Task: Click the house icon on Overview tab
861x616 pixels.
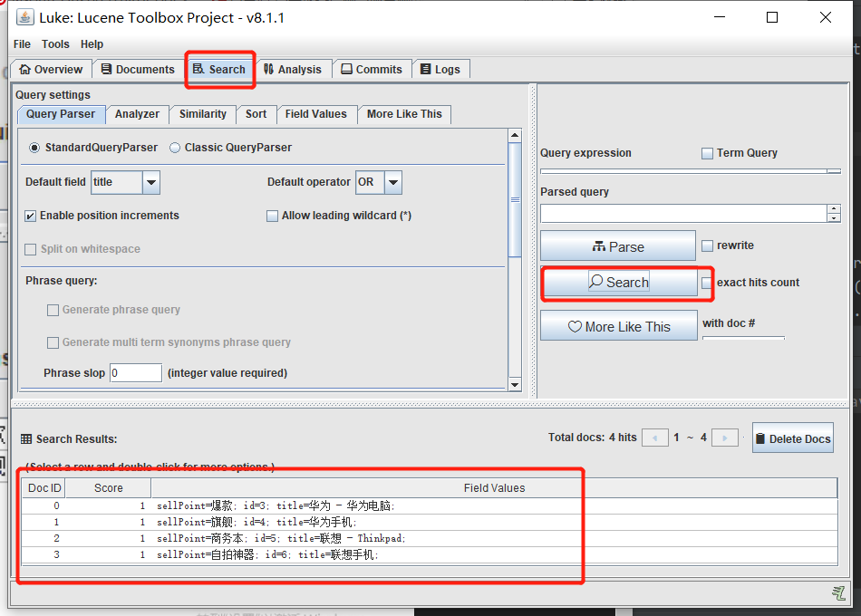Action: [x=24, y=69]
